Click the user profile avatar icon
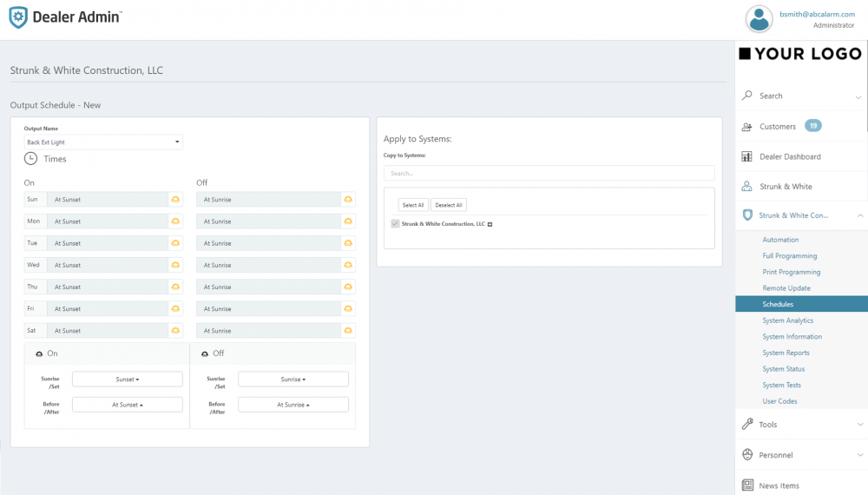This screenshot has height=495, width=868. point(759,19)
